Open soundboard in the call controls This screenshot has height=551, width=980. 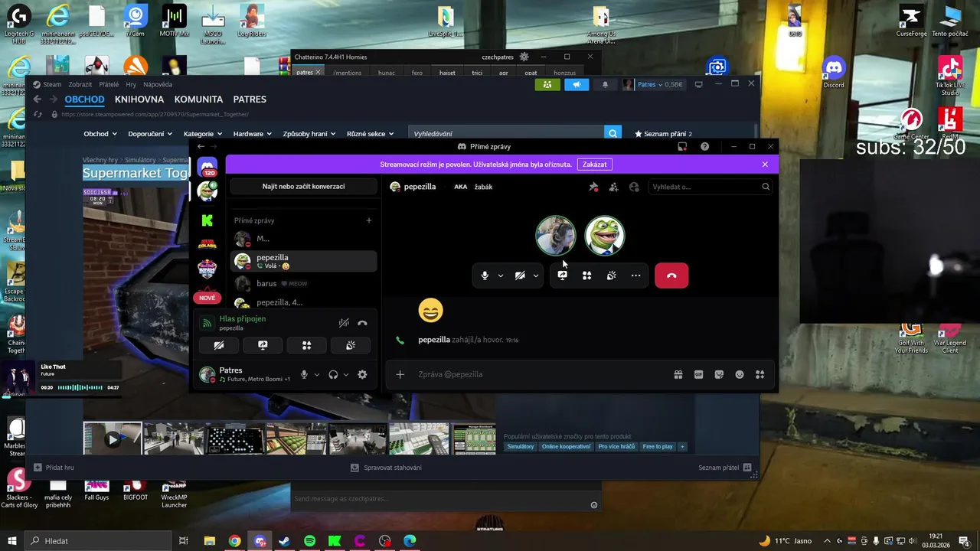[612, 275]
